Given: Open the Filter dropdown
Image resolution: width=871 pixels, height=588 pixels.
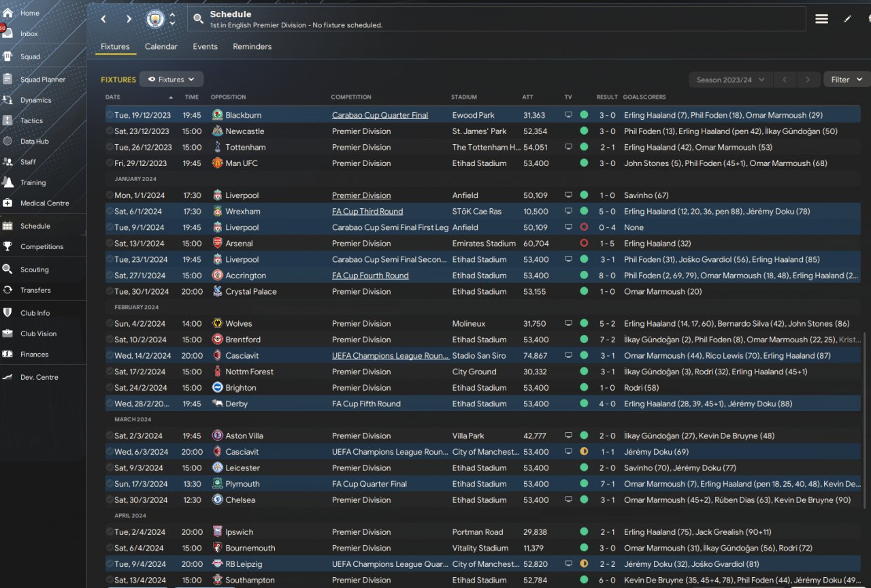Looking at the screenshot, I should (x=847, y=80).
